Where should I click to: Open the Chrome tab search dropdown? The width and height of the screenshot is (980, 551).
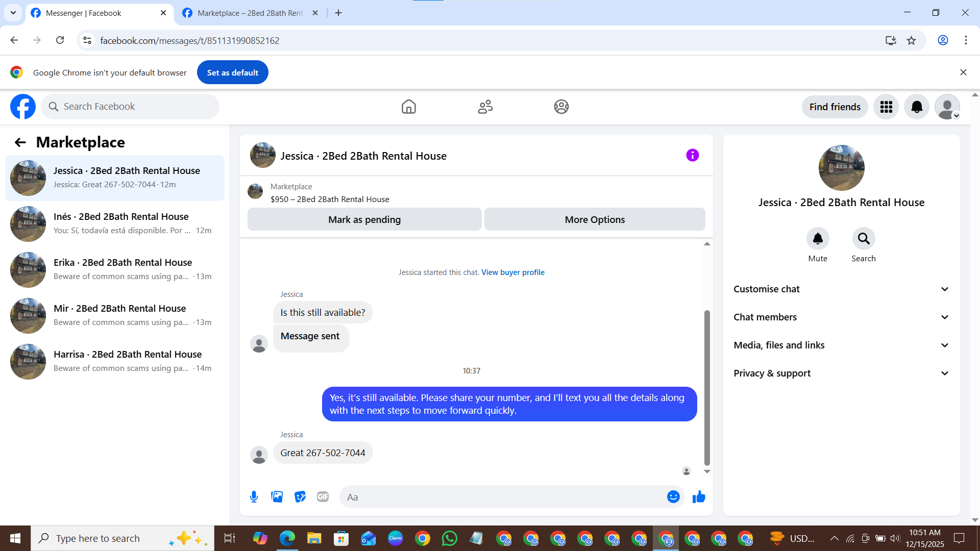[13, 13]
